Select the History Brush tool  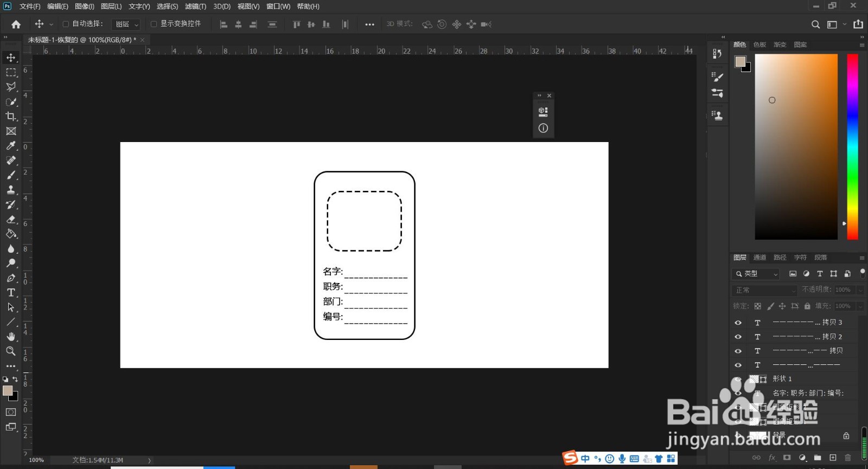11,204
